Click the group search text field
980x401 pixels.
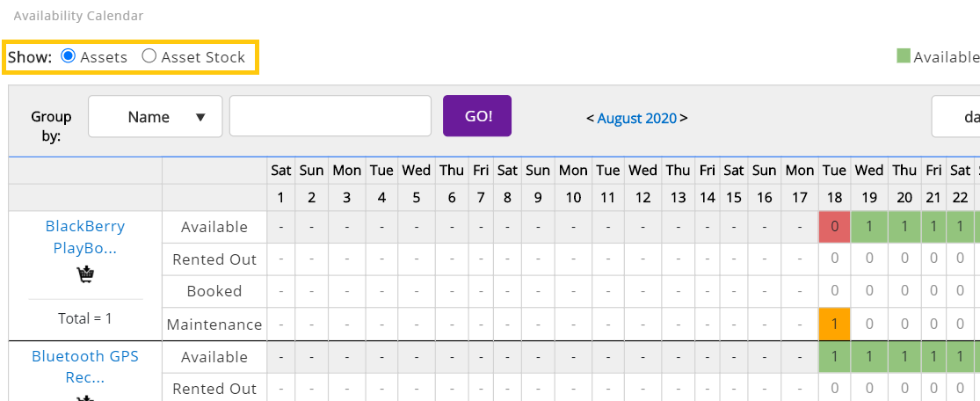330,116
